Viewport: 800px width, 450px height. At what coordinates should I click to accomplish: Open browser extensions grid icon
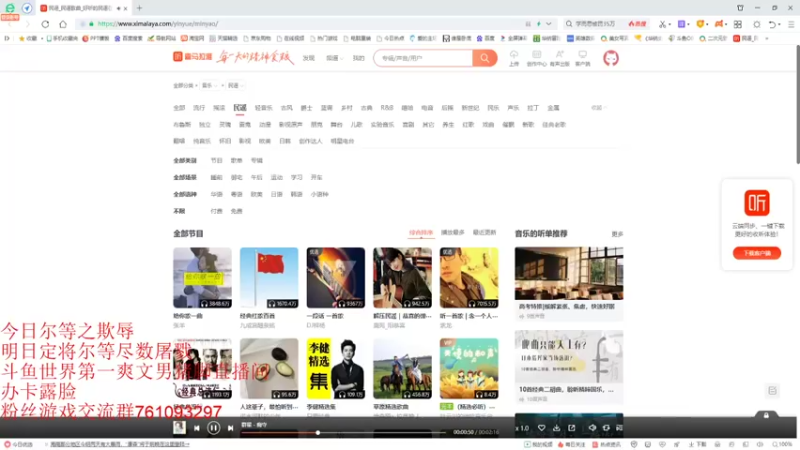click(738, 24)
